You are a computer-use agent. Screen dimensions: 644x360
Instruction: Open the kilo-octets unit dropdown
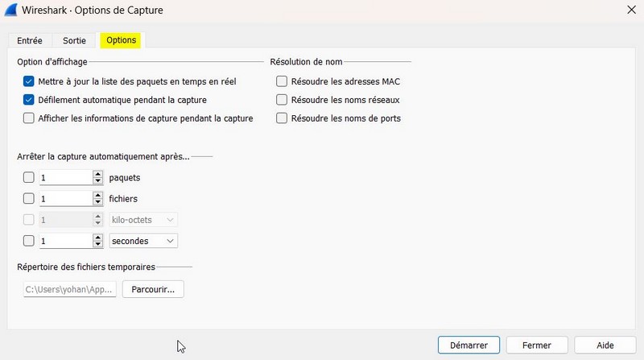tap(143, 220)
